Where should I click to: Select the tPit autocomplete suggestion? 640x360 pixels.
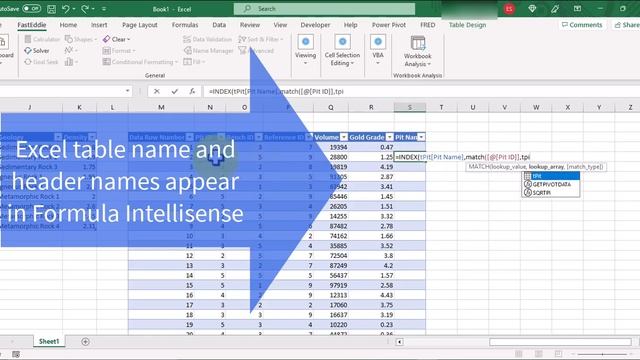pyautogui.click(x=551, y=176)
